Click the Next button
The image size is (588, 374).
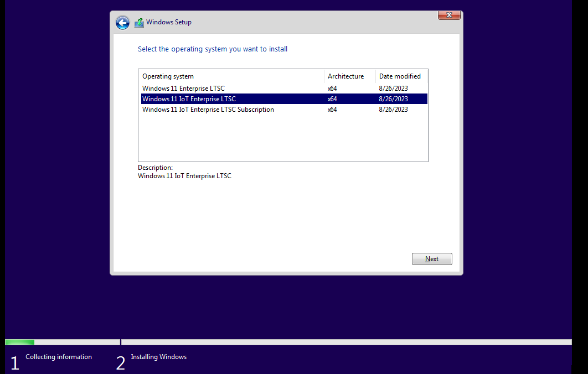click(432, 259)
